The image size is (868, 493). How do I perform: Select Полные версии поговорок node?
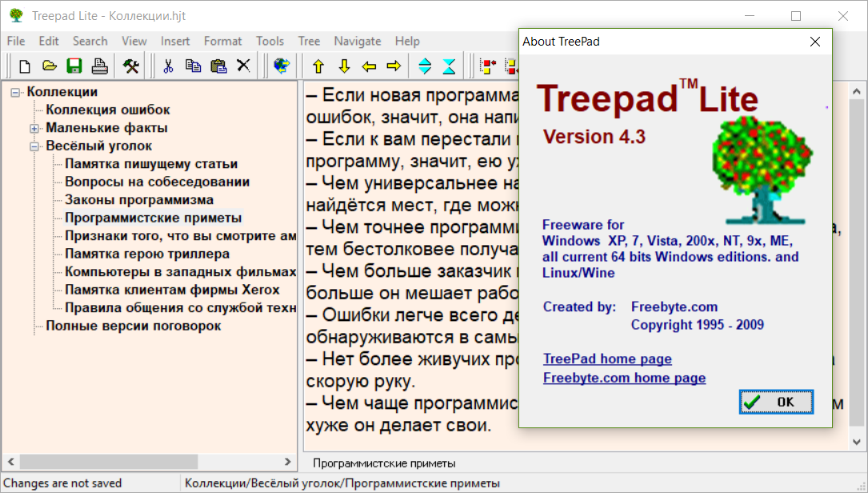tap(133, 326)
